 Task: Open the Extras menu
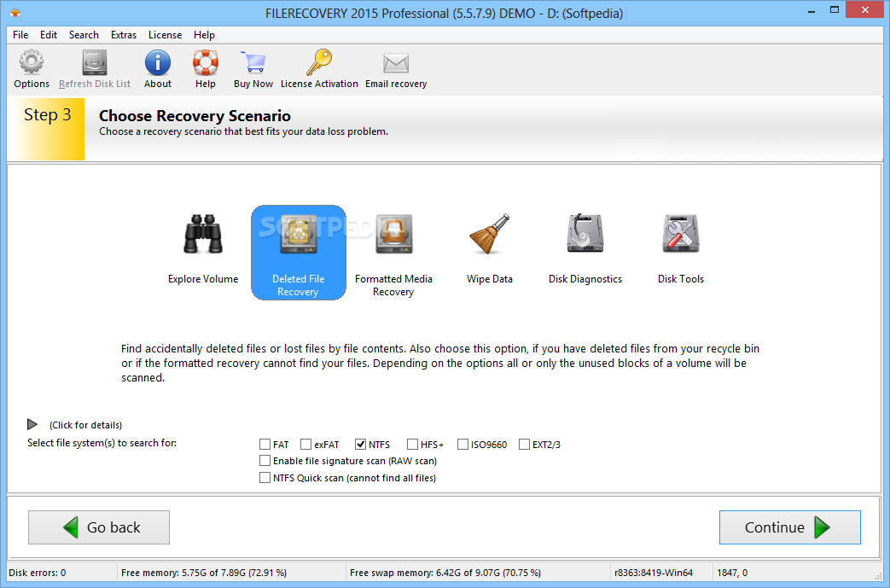[x=123, y=35]
